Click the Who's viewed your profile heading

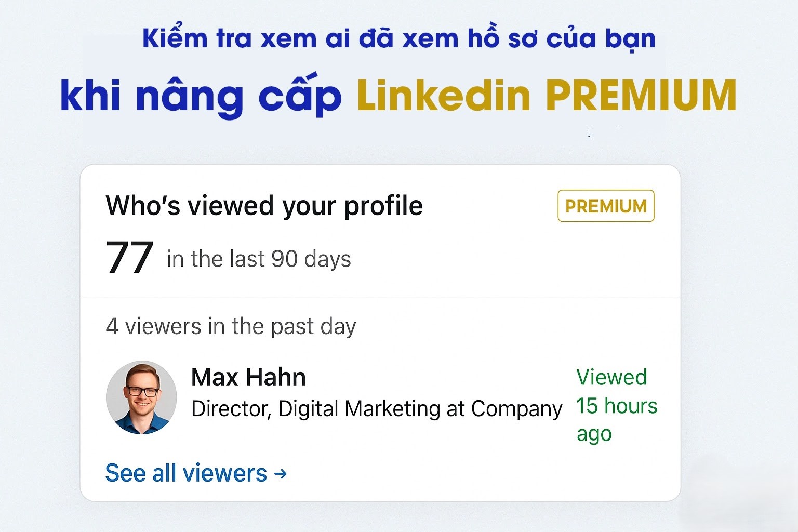tap(264, 206)
